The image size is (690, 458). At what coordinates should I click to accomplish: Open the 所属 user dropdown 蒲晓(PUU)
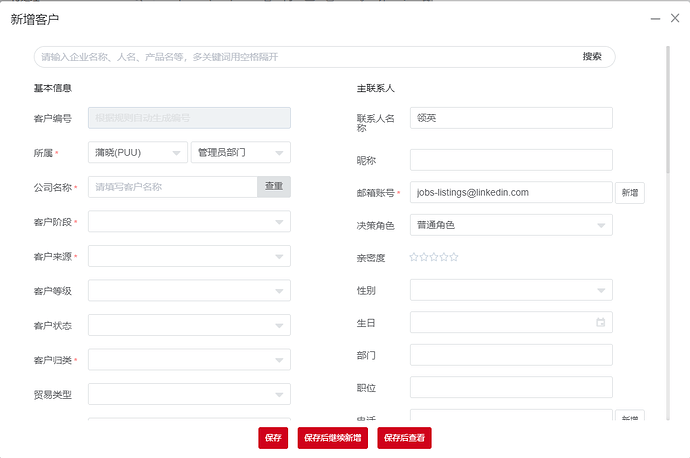138,152
